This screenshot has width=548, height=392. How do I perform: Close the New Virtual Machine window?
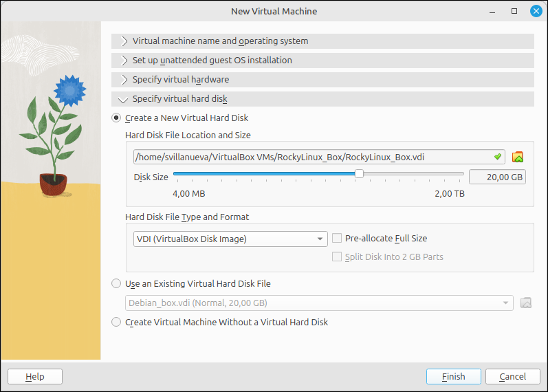[536, 11]
